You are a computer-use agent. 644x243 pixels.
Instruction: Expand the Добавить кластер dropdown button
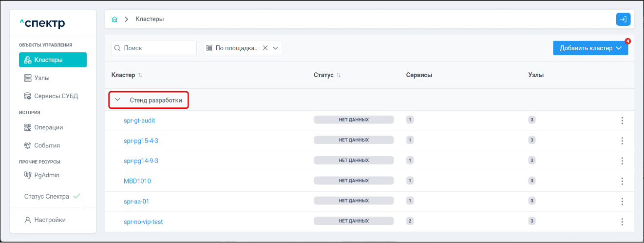619,48
